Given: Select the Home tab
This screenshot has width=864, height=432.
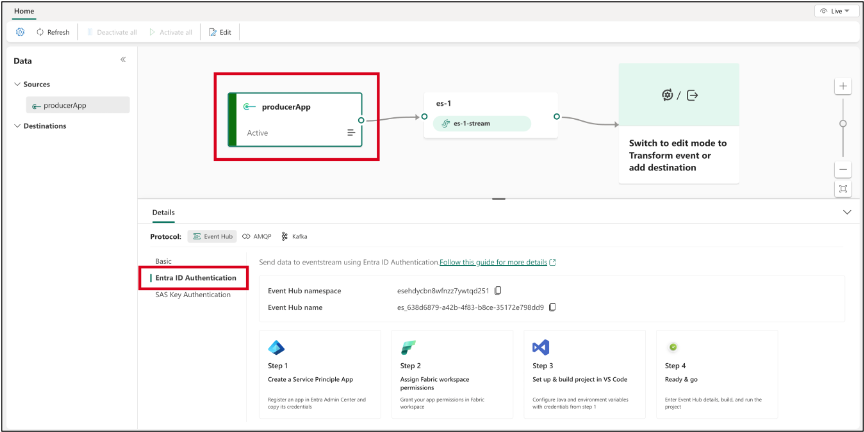Looking at the screenshot, I should point(24,11).
